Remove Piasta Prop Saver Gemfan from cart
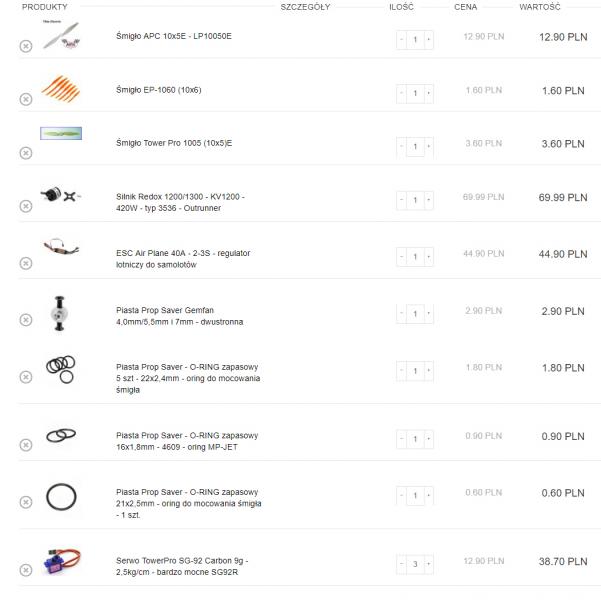601x600 pixels. [26, 320]
